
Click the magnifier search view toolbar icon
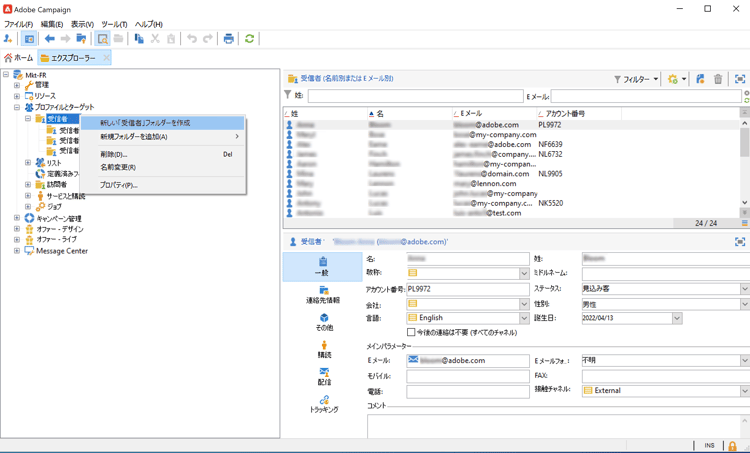pyautogui.click(x=102, y=39)
